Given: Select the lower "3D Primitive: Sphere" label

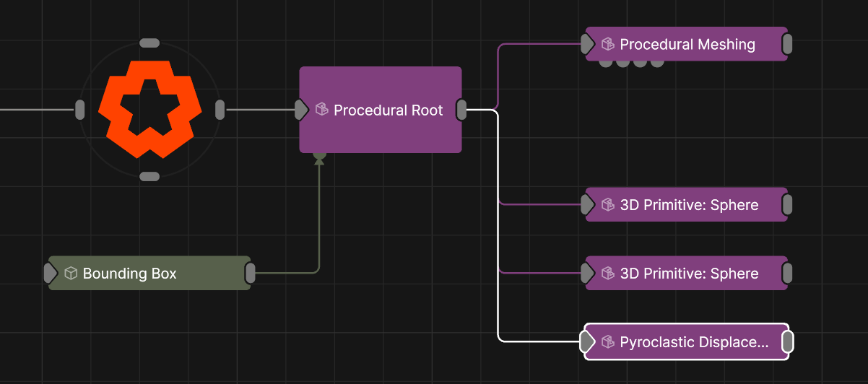Looking at the screenshot, I should [690, 274].
